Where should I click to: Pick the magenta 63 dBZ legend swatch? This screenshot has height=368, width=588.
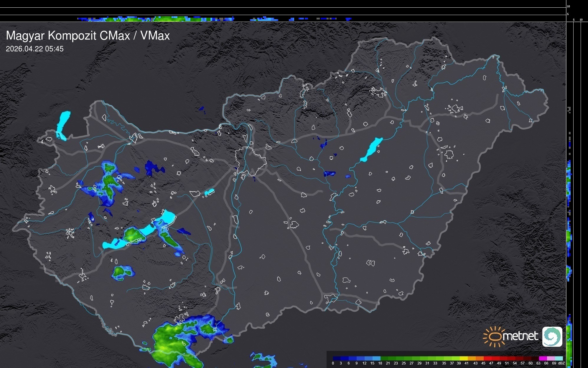point(542,358)
